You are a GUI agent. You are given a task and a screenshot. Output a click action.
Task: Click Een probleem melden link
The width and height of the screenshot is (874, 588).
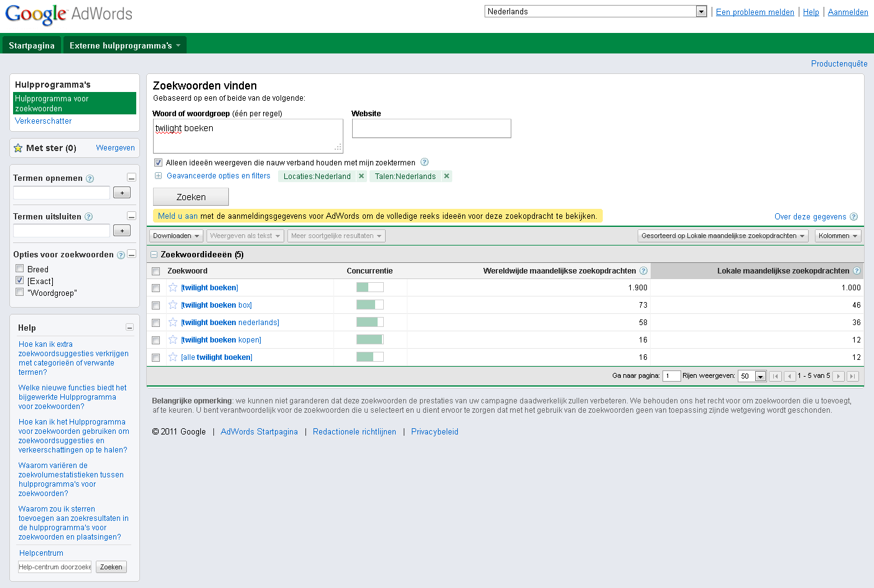(x=755, y=12)
